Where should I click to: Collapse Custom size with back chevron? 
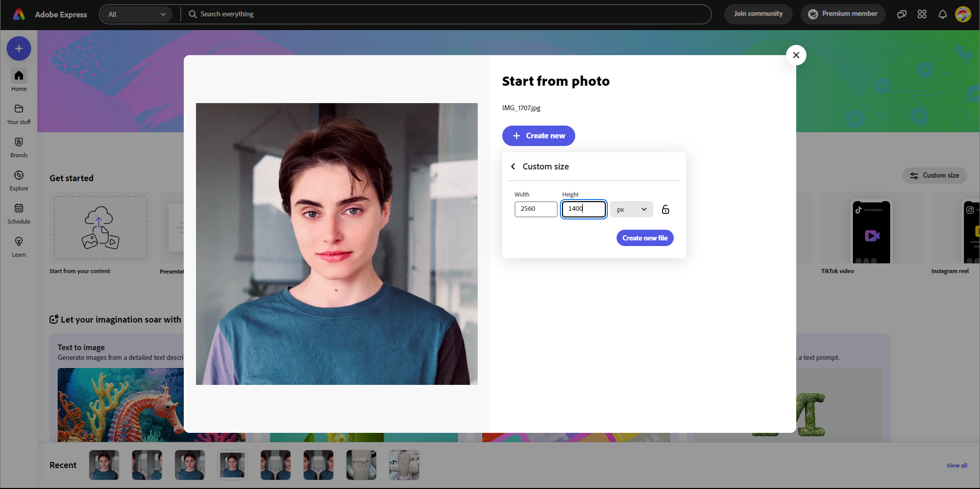click(513, 166)
